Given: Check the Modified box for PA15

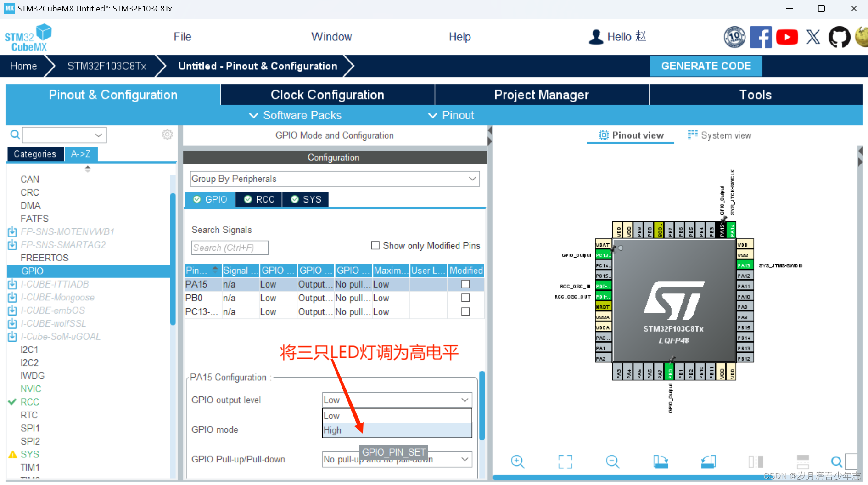Looking at the screenshot, I should click(465, 284).
